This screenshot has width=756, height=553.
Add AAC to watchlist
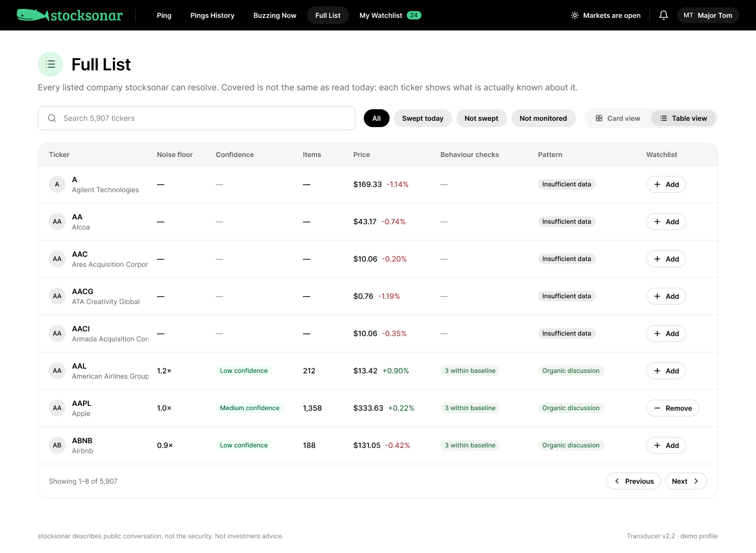[666, 259]
